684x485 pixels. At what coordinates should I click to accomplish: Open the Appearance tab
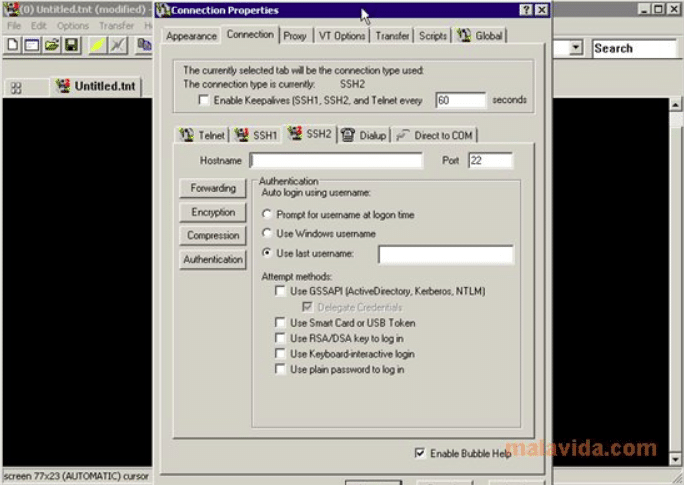click(x=191, y=36)
